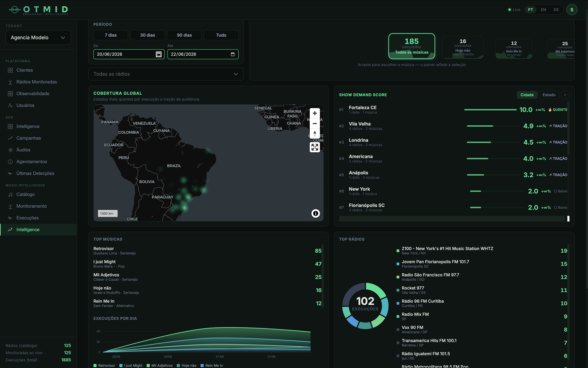
Task: Click the De date input field
Action: point(129,54)
